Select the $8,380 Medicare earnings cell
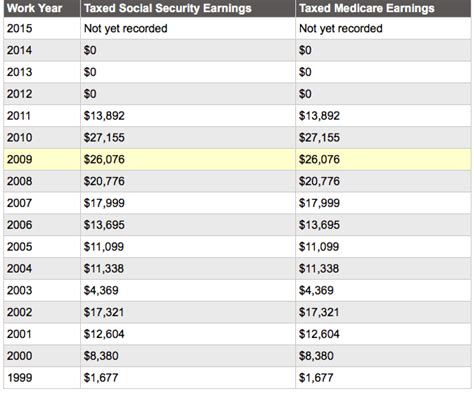 point(383,356)
